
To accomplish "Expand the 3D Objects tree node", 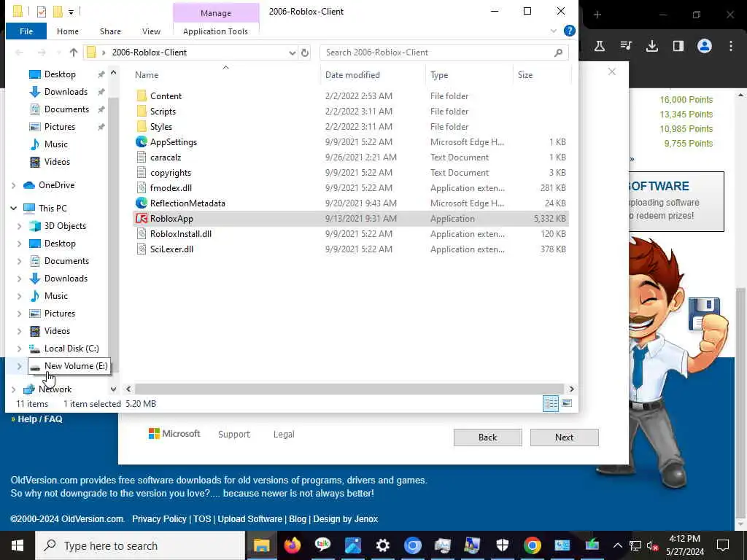I will pyautogui.click(x=20, y=226).
